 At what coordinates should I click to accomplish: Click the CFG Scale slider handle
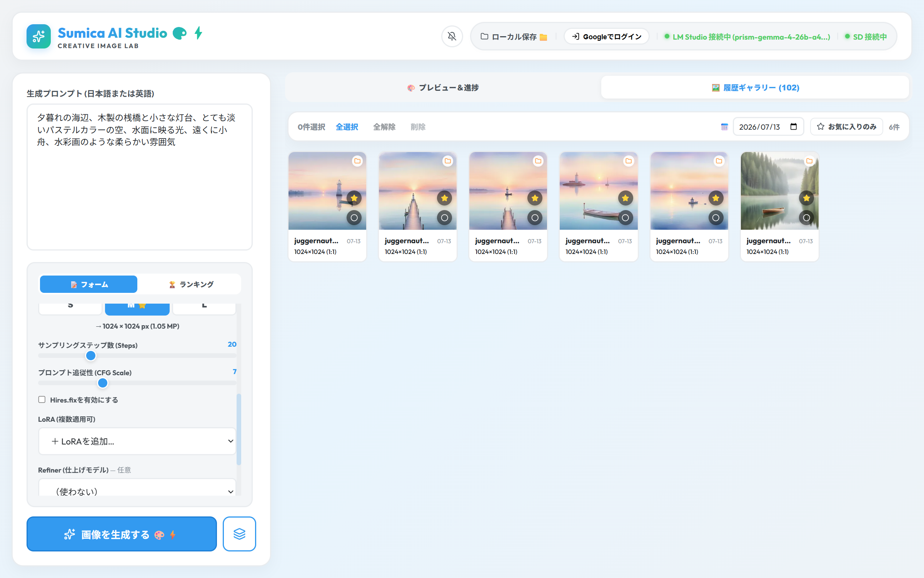pyautogui.click(x=103, y=383)
